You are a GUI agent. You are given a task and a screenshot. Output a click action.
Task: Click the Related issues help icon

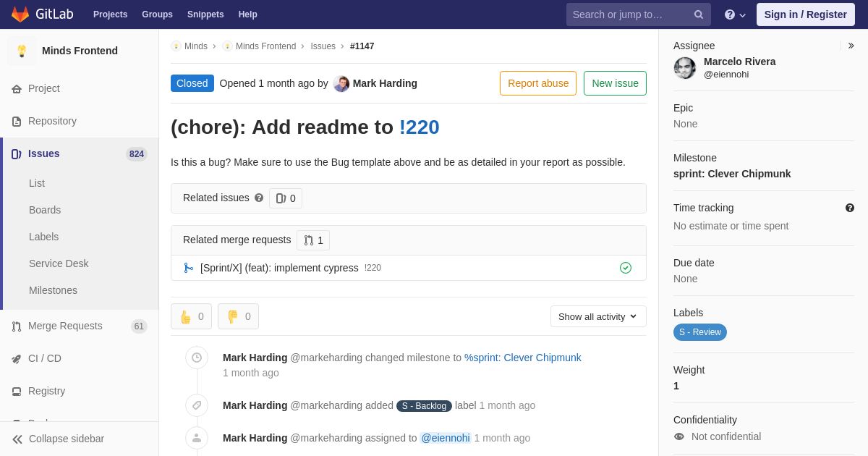click(x=259, y=198)
